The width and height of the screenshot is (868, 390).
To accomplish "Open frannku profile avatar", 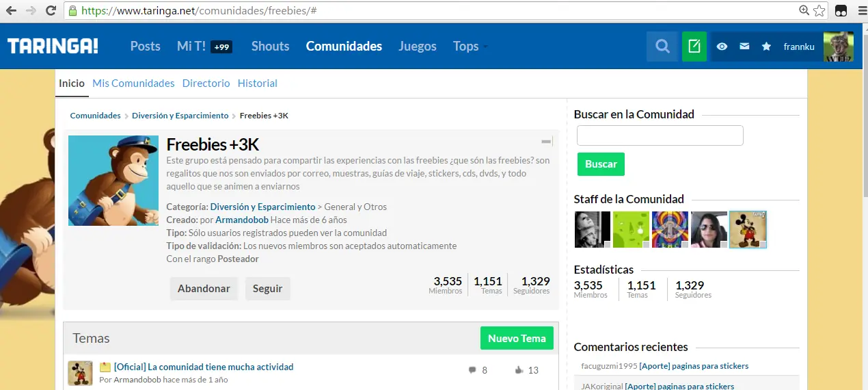I will coord(838,47).
